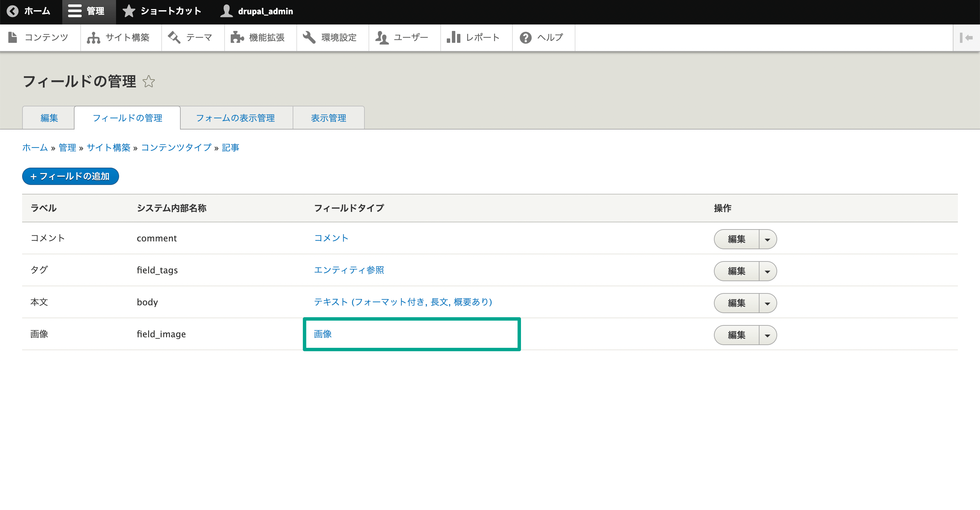
Task: Open コンテンツタイプ breadcrumb link
Action: tap(176, 148)
